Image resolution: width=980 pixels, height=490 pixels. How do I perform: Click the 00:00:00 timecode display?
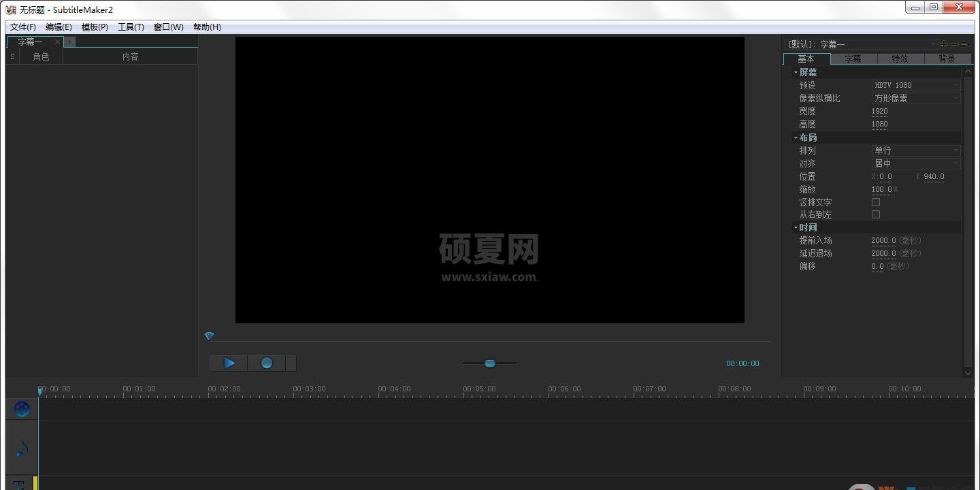pos(742,363)
